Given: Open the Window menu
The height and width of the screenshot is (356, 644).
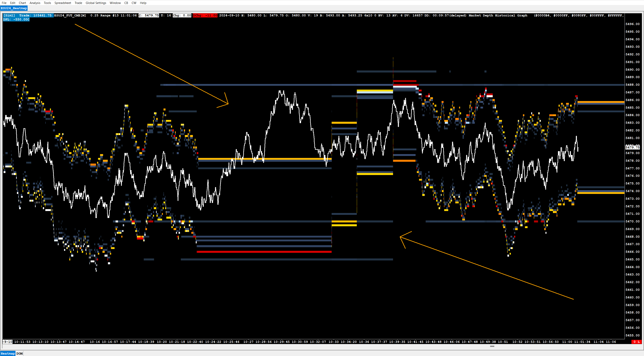Looking at the screenshot, I should click(x=115, y=3).
